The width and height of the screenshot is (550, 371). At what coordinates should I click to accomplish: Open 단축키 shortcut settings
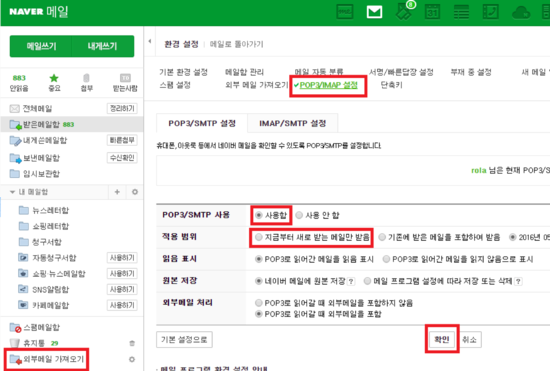click(391, 85)
